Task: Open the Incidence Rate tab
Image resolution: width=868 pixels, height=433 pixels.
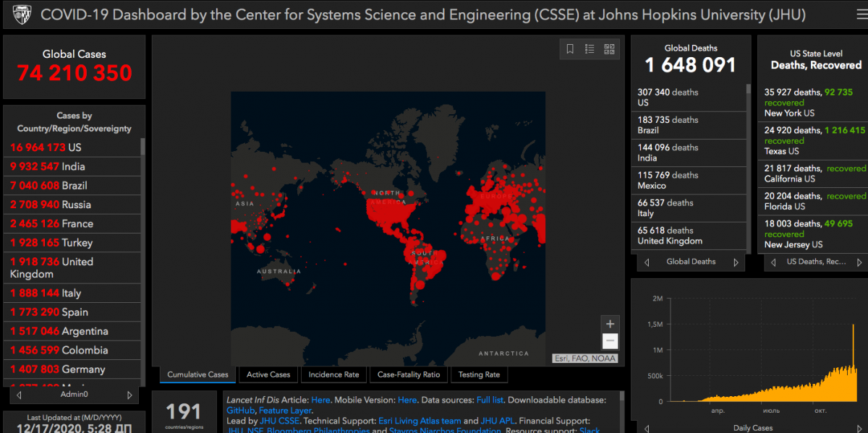Action: point(333,374)
